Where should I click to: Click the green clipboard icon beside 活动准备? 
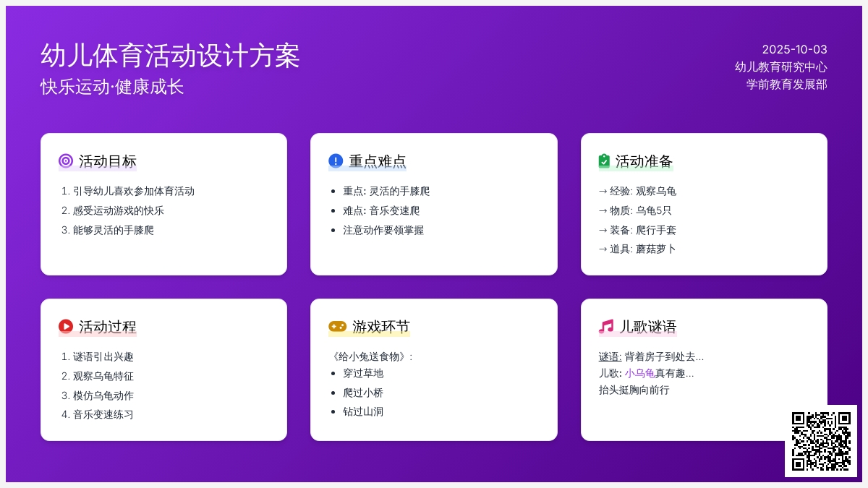pos(604,160)
